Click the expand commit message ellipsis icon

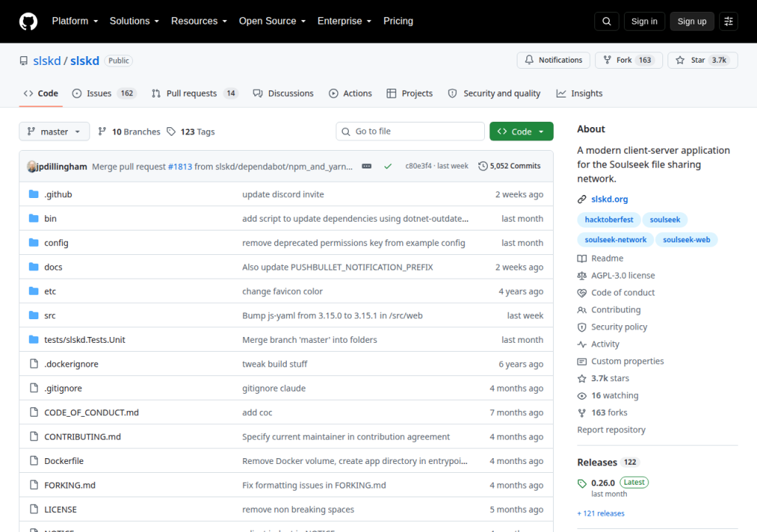(367, 166)
